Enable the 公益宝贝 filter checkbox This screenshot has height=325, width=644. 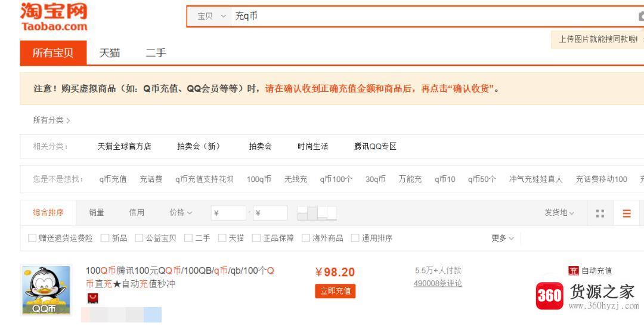click(139, 238)
